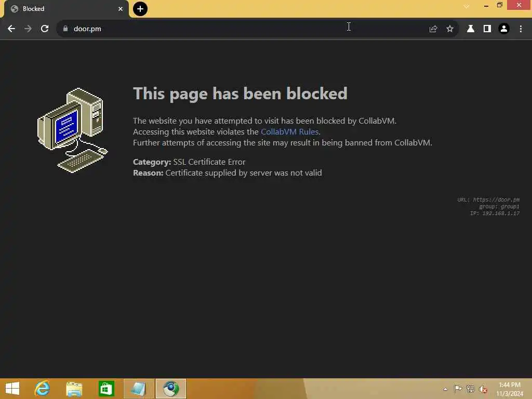Screen dimensions: 532x399
Task: Open the Windows Start button
Action: coord(12,389)
